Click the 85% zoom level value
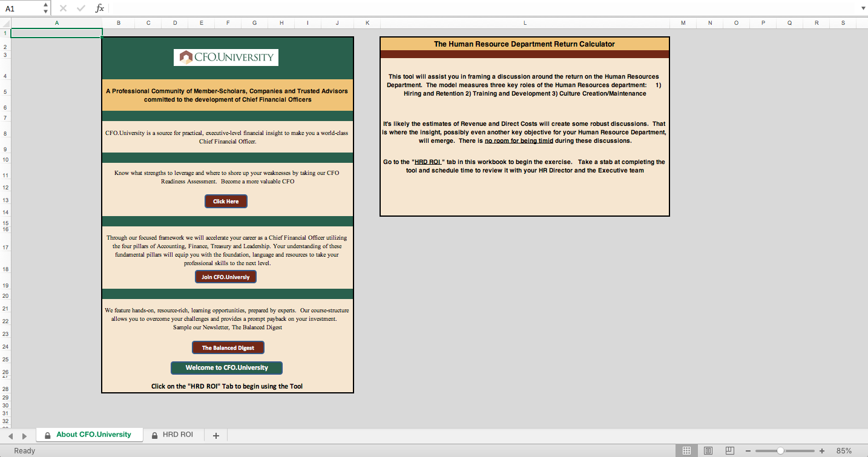868x457 pixels. 844,451
